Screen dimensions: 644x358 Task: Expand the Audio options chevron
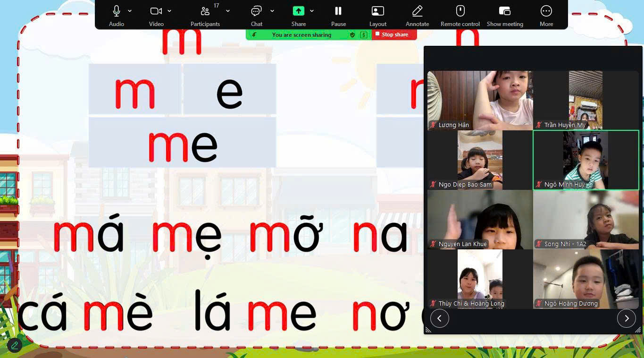(129, 10)
